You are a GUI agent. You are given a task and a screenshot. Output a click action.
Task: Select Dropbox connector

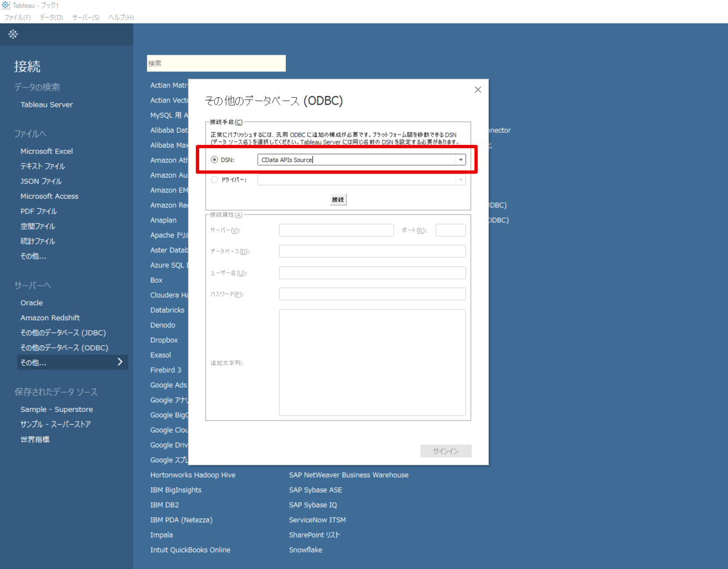[x=164, y=340]
